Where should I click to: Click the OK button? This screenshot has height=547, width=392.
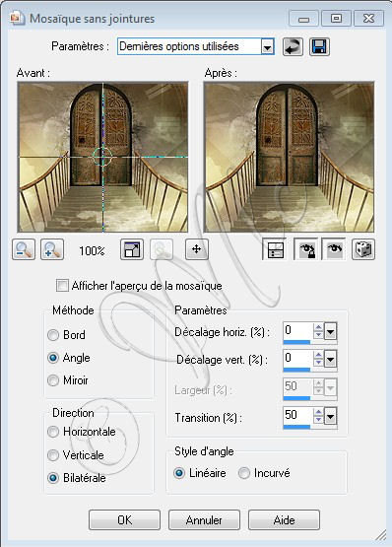click(x=124, y=520)
